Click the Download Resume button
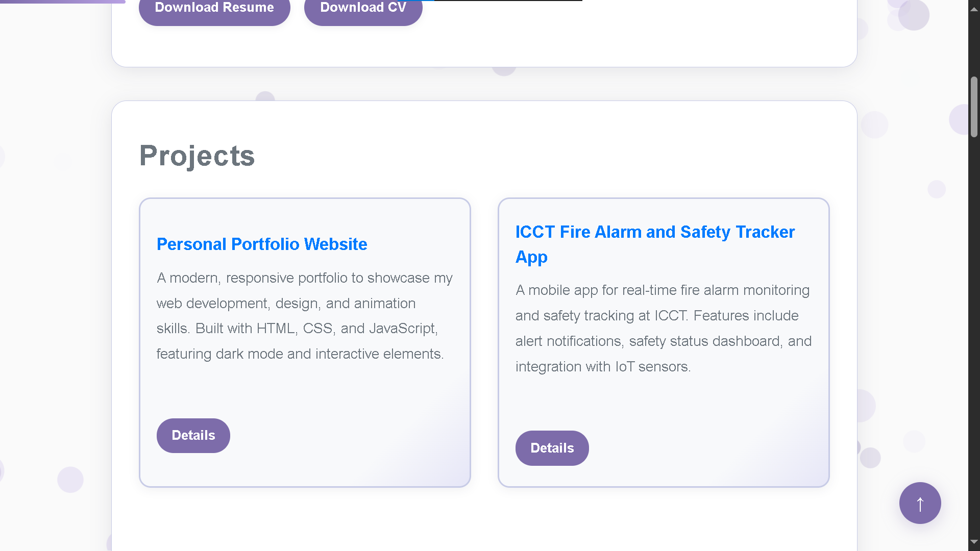This screenshot has width=980, height=551. 214,8
